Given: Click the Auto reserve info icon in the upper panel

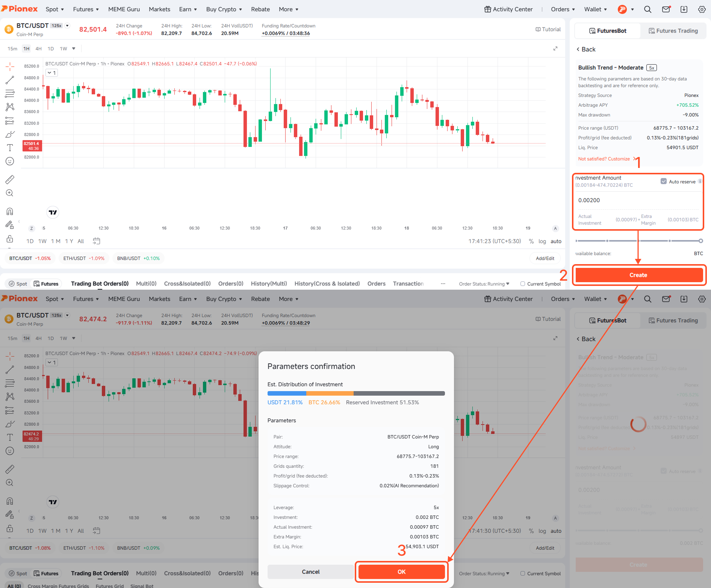Looking at the screenshot, I should coord(700,181).
